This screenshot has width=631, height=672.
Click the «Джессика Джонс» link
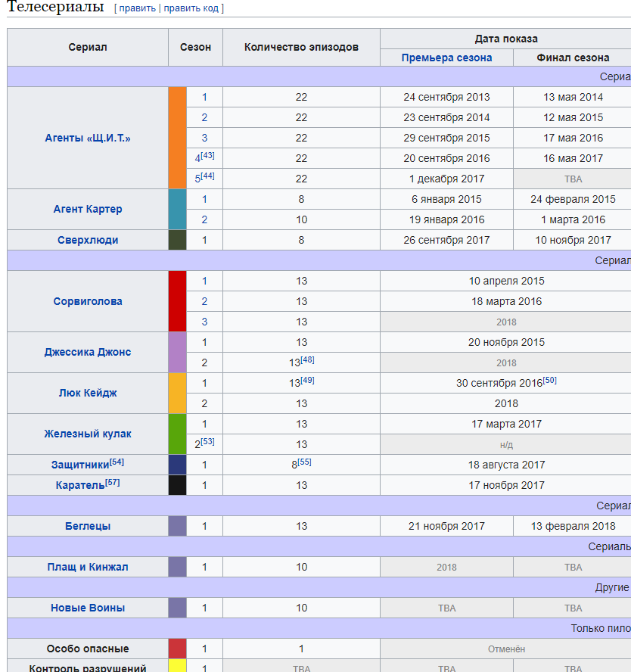coord(88,352)
